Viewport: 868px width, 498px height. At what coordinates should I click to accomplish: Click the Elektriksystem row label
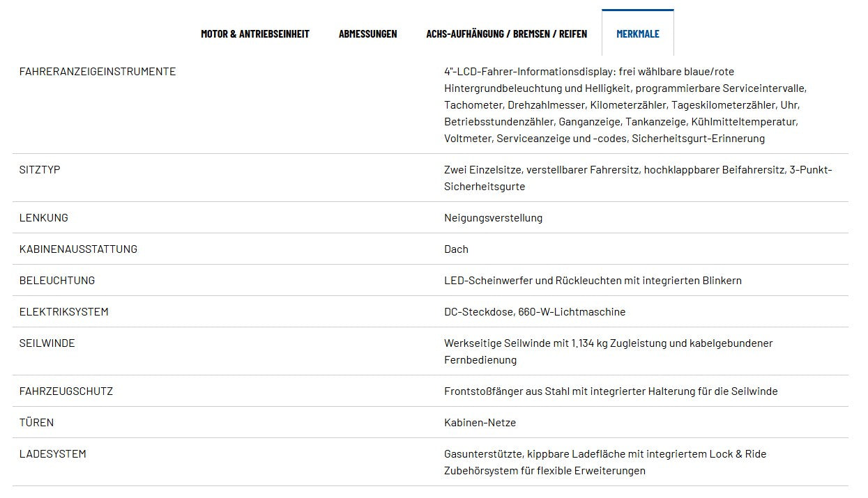(64, 312)
